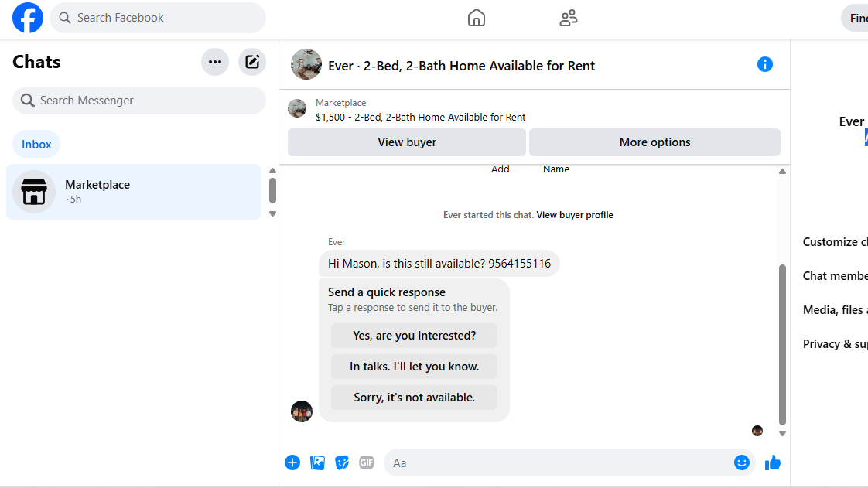Click the Marketplace storefront icon in chat list
868x488 pixels.
click(34, 192)
